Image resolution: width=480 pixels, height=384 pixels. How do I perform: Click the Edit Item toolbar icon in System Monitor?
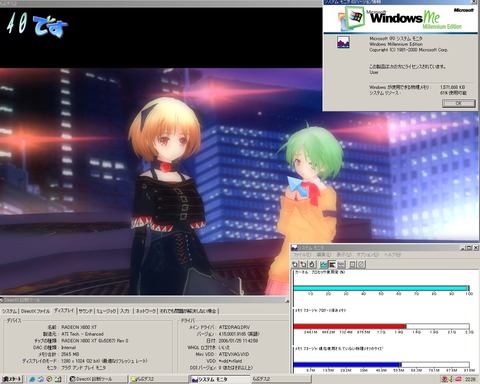click(x=312, y=264)
